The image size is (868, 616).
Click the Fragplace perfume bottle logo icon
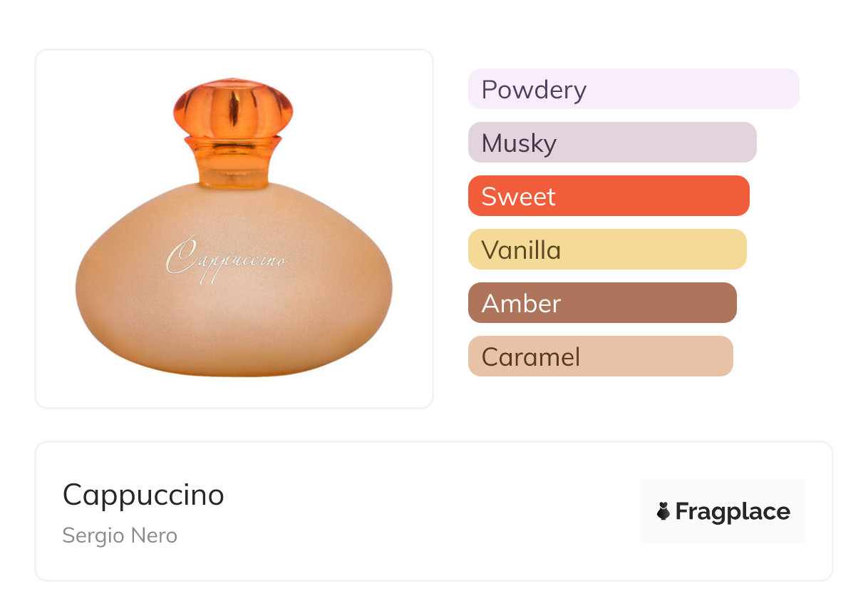coord(663,511)
